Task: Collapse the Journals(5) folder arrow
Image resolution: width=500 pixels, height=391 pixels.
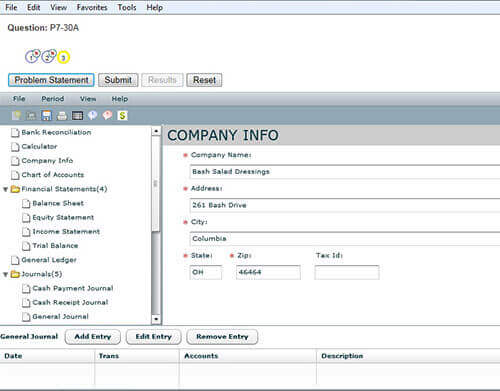Action: tap(5, 274)
